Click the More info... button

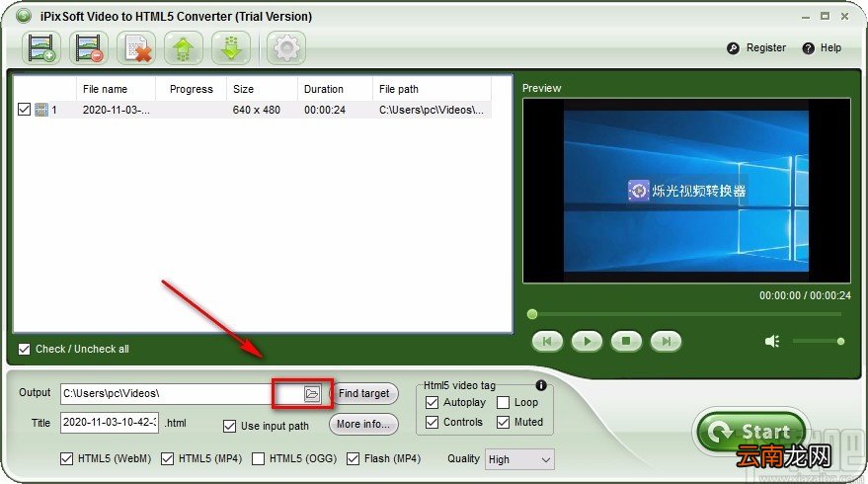coord(363,424)
